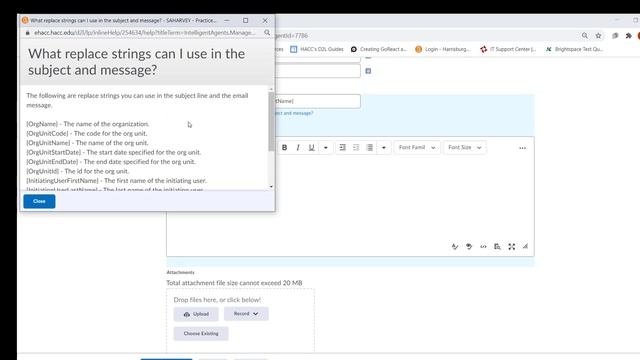
Task: Toggle Underline formatting in the message editor
Action: pyautogui.click(x=311, y=147)
